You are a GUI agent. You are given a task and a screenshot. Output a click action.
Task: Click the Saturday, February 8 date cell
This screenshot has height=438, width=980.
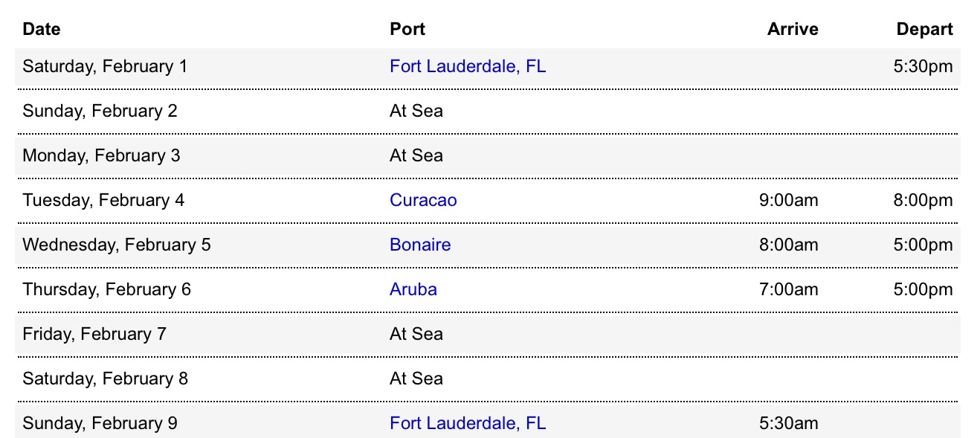tap(105, 379)
